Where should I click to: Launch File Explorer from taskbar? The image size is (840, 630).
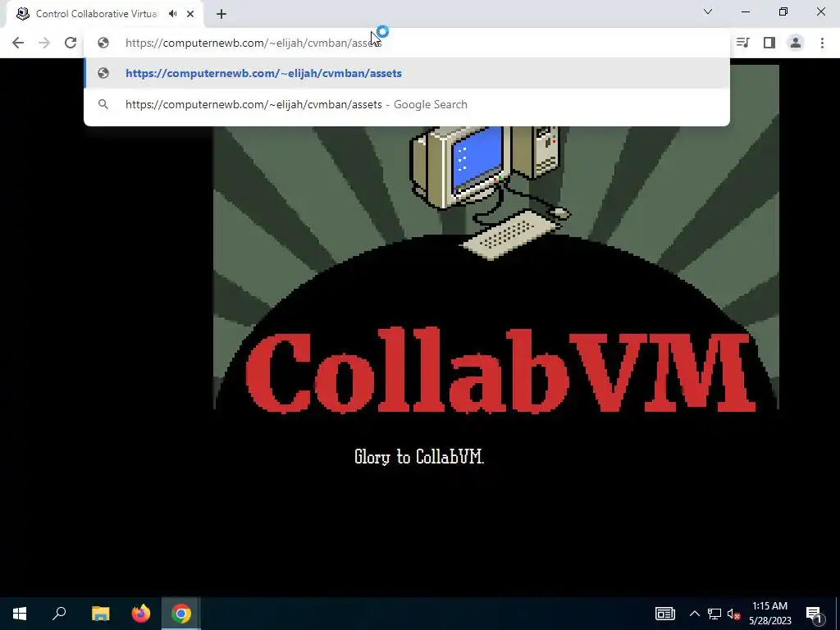click(x=100, y=614)
